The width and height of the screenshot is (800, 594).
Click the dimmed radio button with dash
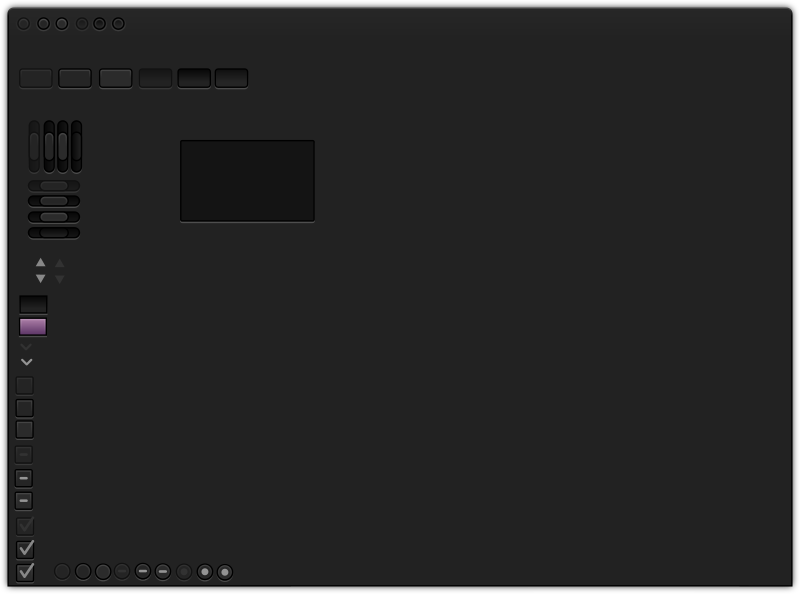(122, 571)
